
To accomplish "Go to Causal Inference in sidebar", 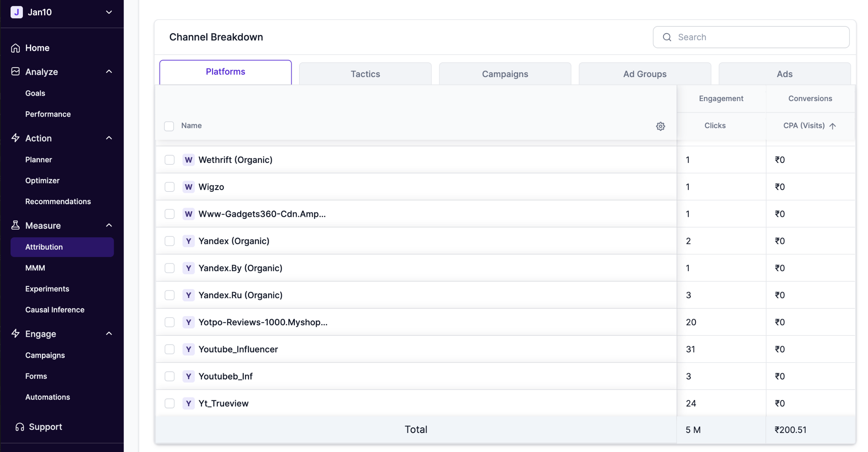I will (x=55, y=310).
